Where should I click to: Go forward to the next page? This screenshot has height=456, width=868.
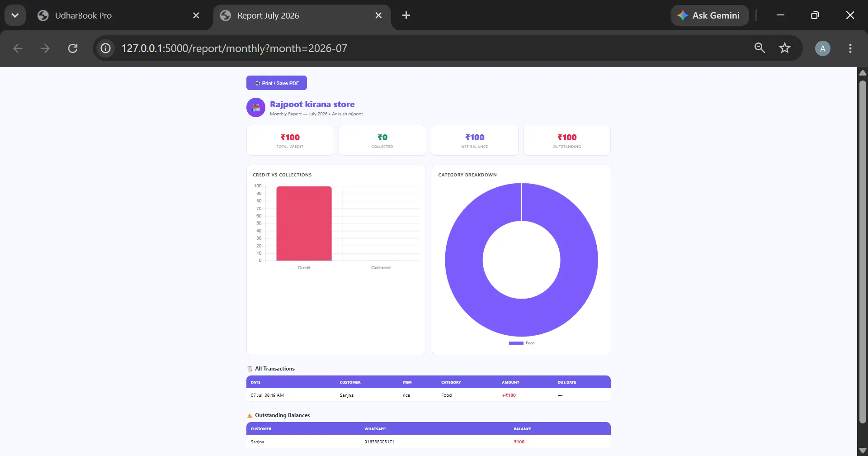click(x=45, y=48)
